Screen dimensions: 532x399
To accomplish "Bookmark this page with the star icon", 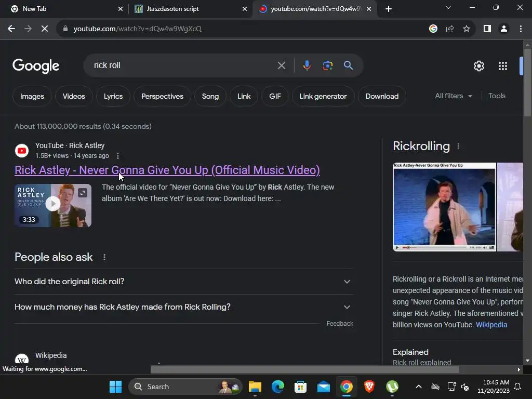I will (467, 29).
